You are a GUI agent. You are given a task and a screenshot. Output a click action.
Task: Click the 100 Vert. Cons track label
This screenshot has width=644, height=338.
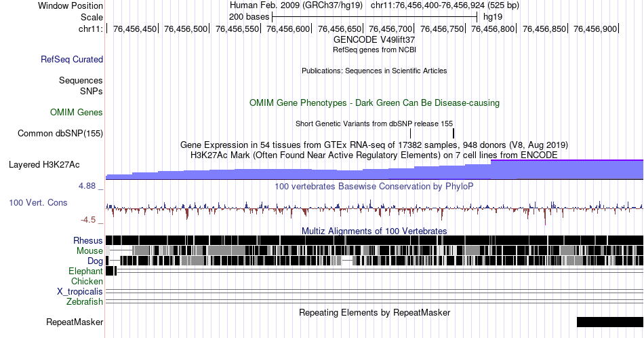tap(38, 202)
